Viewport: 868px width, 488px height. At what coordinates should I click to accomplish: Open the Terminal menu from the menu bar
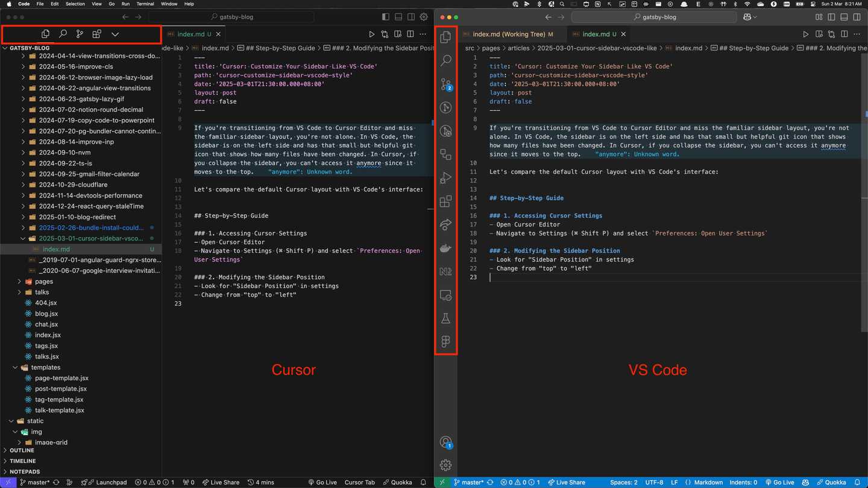point(145,4)
